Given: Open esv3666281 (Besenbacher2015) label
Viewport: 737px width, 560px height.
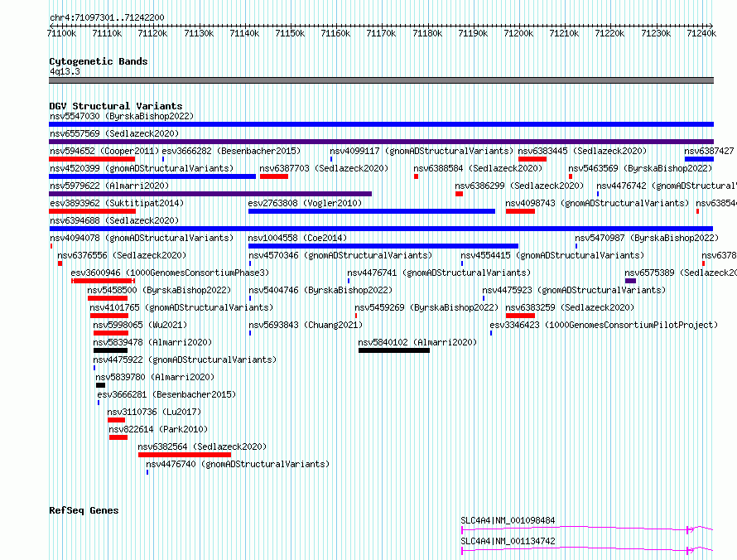Looking at the screenshot, I should [166, 394].
